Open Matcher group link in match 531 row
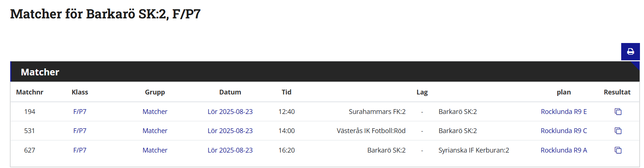Screen dimensions: 644x168 pyautogui.click(x=155, y=131)
